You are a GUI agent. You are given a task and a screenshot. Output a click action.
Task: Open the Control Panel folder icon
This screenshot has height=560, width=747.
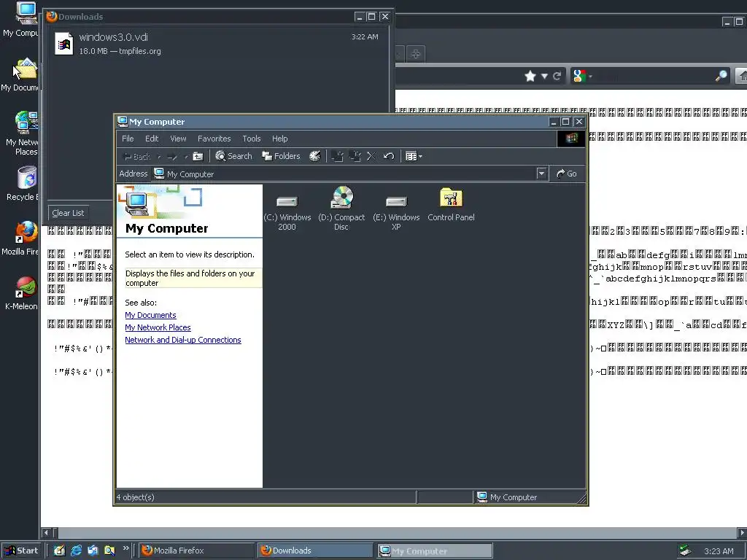coord(451,205)
